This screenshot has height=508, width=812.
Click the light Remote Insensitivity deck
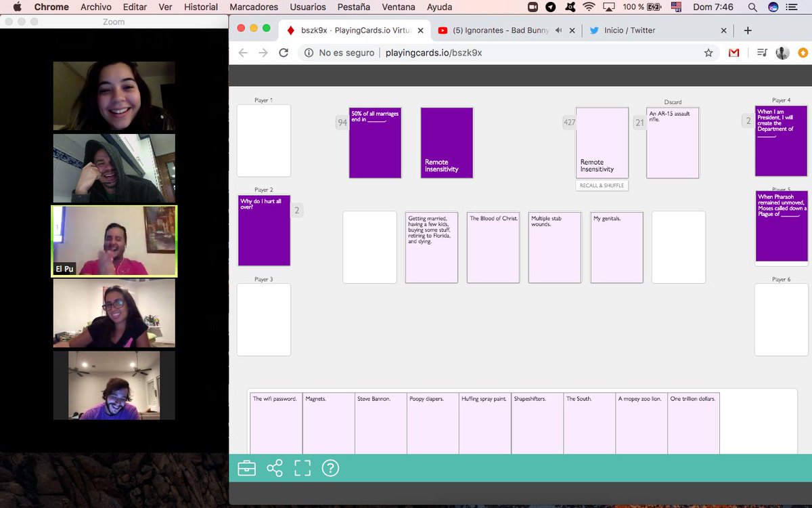click(602, 143)
